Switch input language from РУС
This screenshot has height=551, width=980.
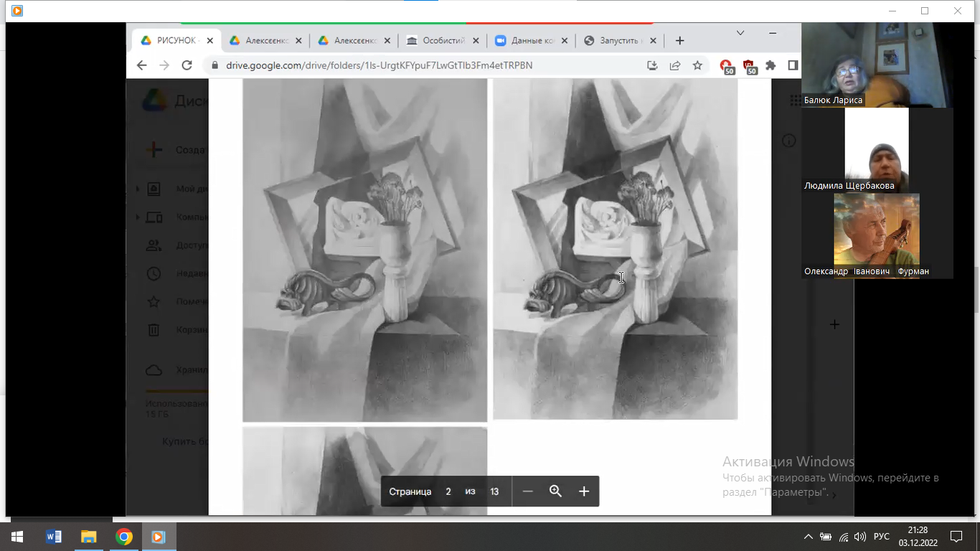click(x=882, y=537)
